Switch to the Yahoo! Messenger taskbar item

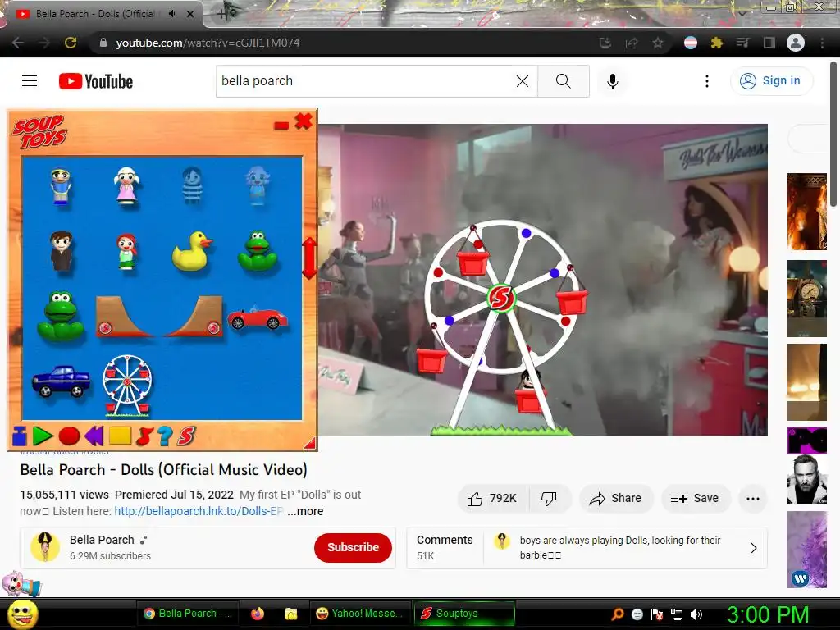pos(360,614)
